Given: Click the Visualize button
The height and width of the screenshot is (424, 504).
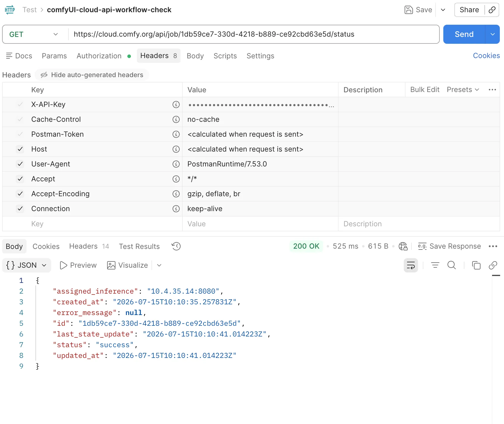Looking at the screenshot, I should point(127,265).
